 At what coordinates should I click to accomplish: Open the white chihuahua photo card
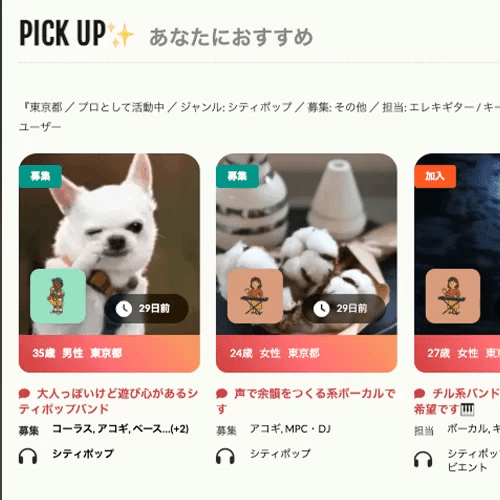109,244
